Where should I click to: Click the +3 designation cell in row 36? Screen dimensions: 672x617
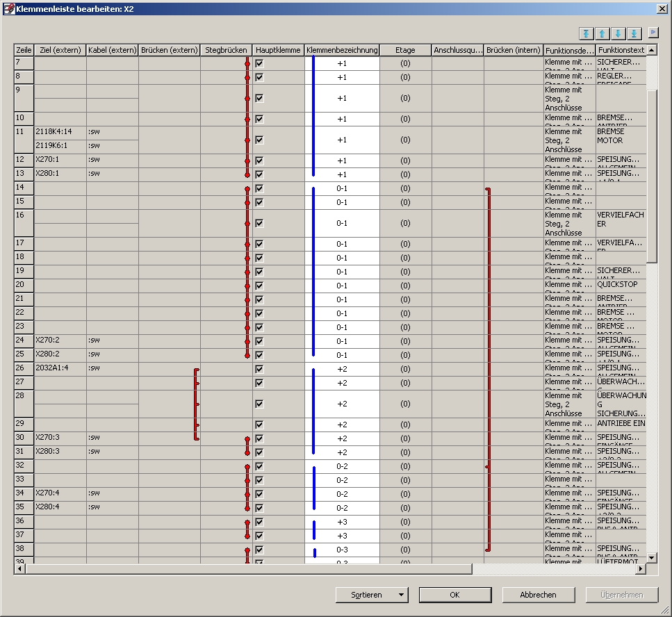pos(342,522)
